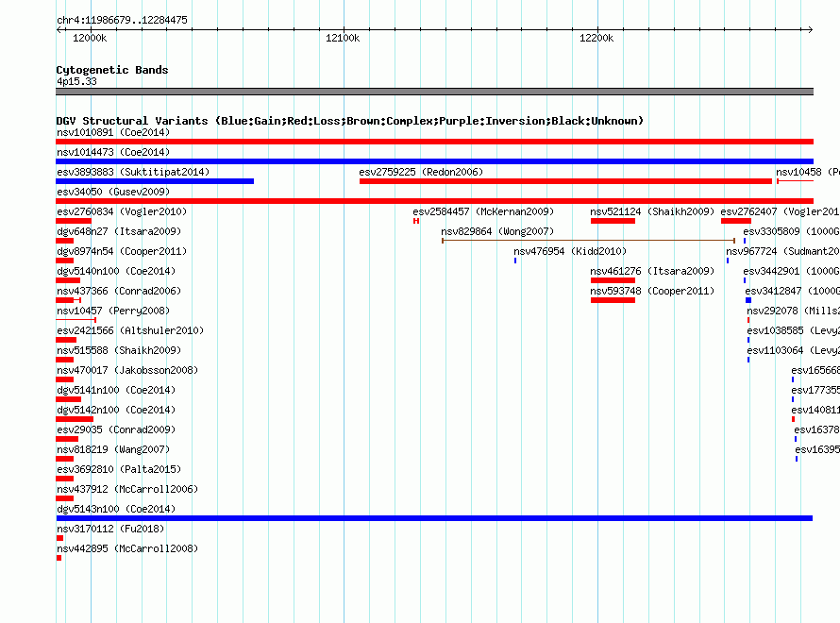This screenshot has width=840, height=623.
Task: Click the DGV Structural Variants track title
Action: tap(350, 121)
